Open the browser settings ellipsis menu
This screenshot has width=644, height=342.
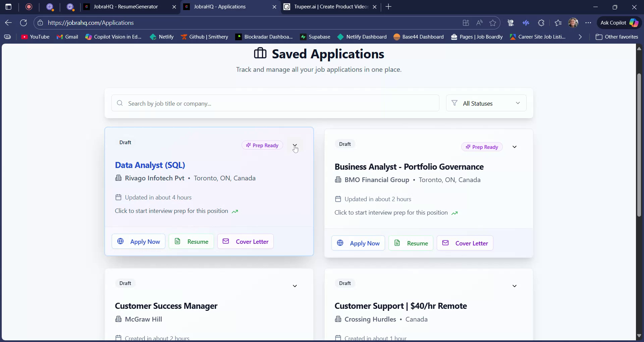(589, 22)
